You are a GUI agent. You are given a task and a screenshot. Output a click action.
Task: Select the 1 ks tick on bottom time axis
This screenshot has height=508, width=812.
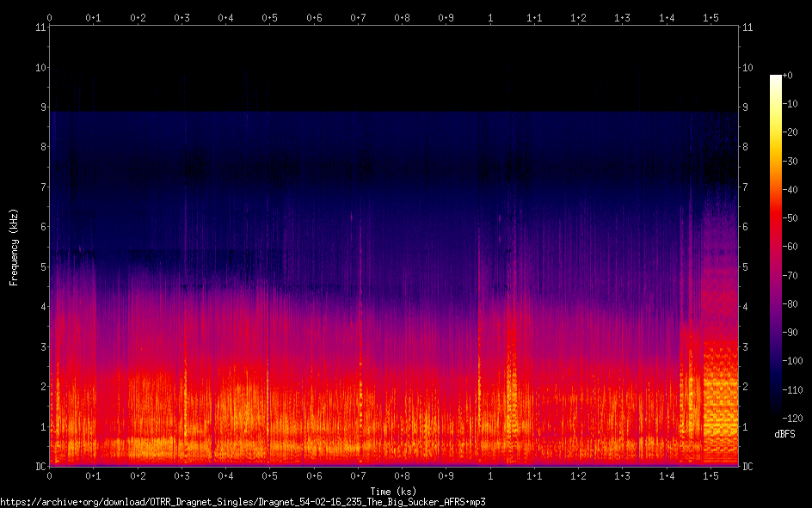pyautogui.click(x=490, y=475)
